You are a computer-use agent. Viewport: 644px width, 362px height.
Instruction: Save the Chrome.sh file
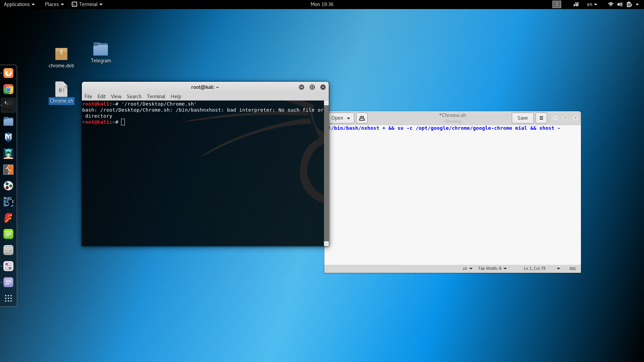pyautogui.click(x=522, y=118)
